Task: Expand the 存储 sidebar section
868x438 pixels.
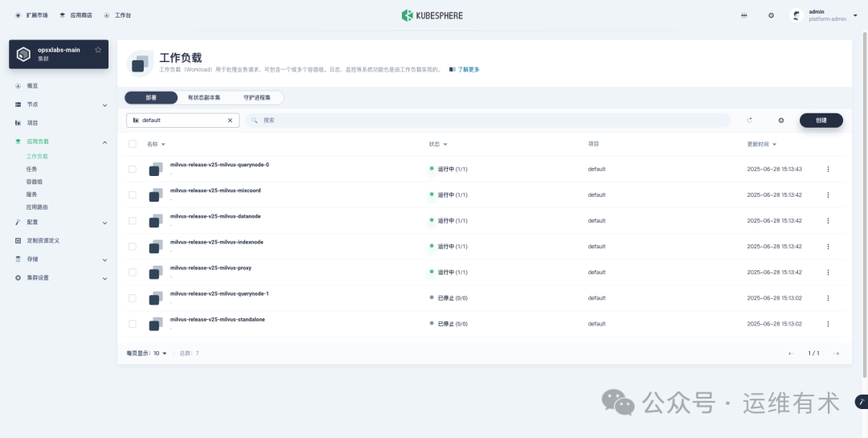Action: tap(104, 260)
